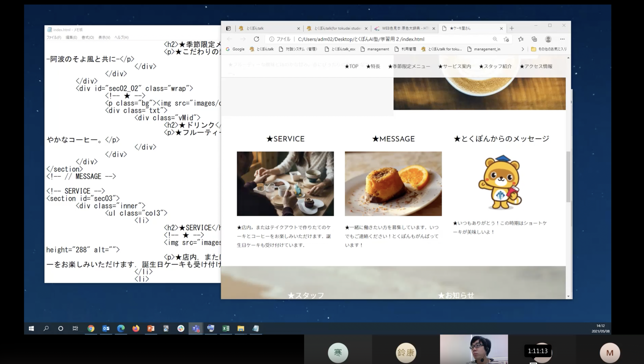The width and height of the screenshot is (644, 364).
Task: Switch to Microsoft Edge on taskbar
Action: [121, 328]
